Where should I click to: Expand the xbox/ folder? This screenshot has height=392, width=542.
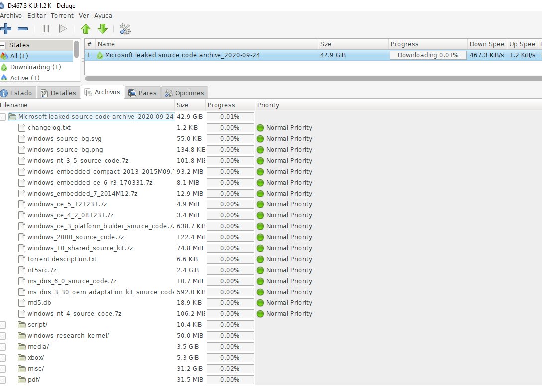click(x=2, y=358)
